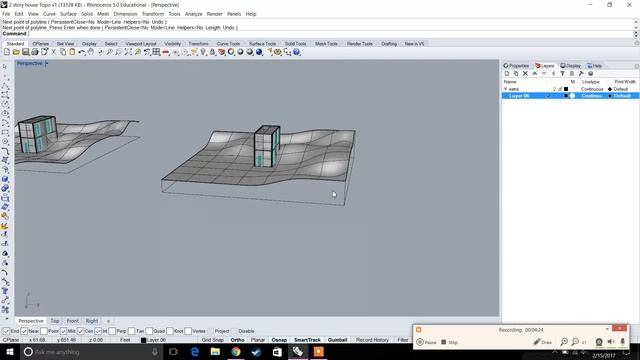The image size is (640, 360).
Task: Click the Windows Start button
Action: pyautogui.click(x=9, y=352)
